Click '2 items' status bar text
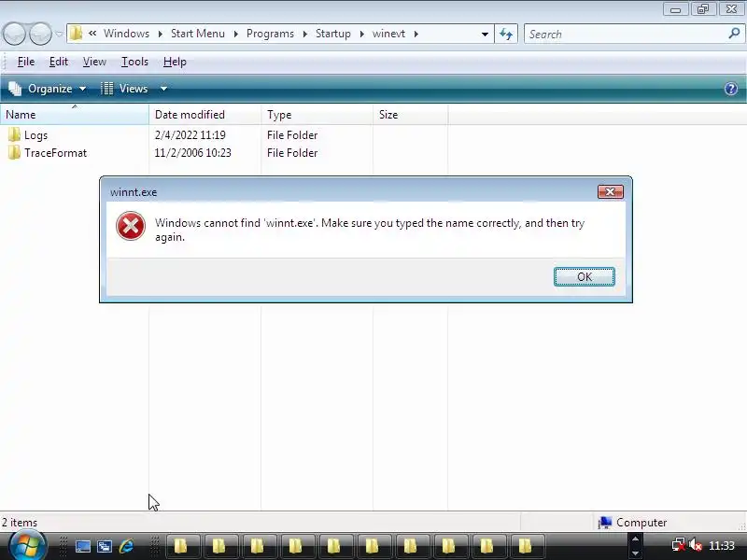Image resolution: width=747 pixels, height=560 pixels. (x=19, y=523)
